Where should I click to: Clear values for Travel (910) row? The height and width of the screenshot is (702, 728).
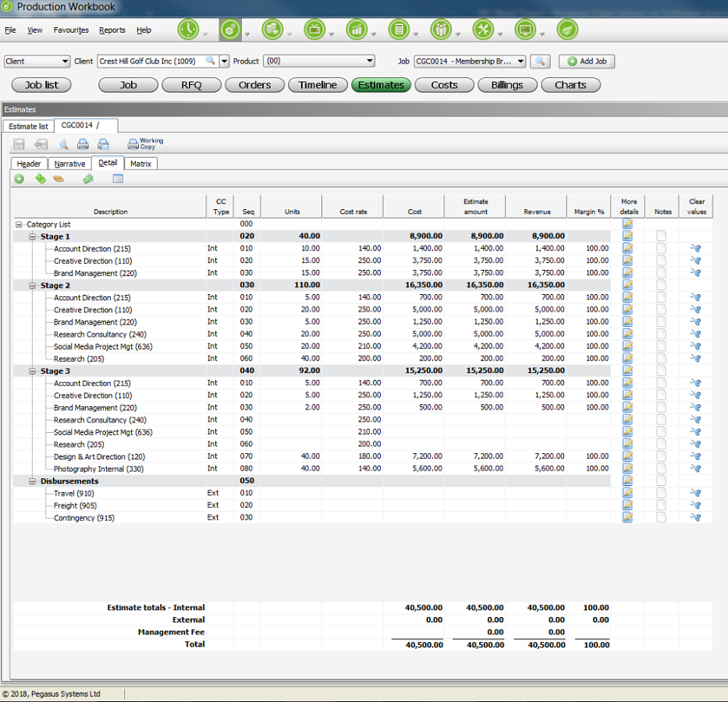[x=695, y=493]
